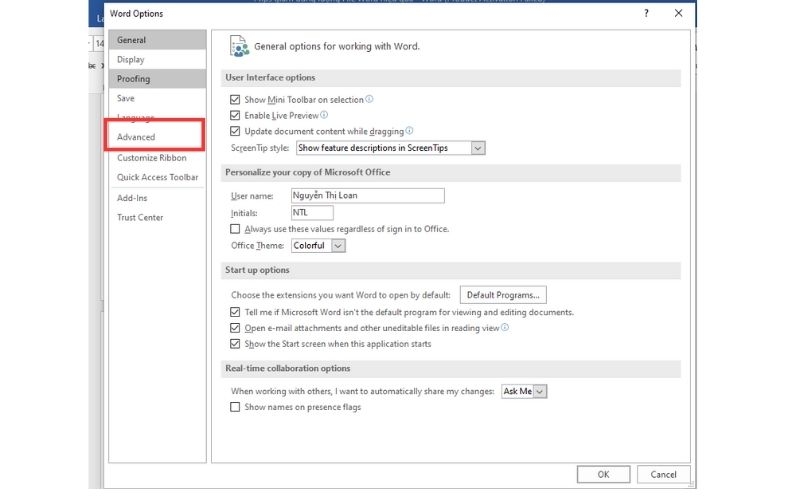
Task: Uncheck Show the Start screen option
Action: (235, 343)
